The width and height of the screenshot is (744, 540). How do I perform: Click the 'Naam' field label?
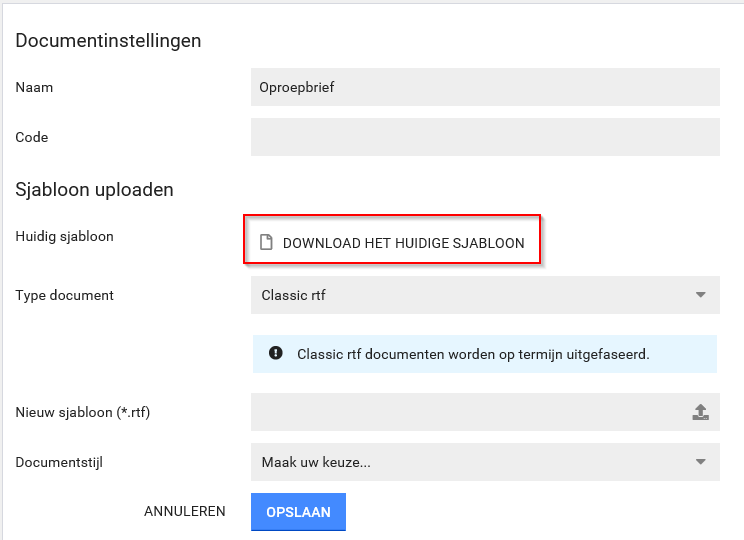tap(35, 87)
